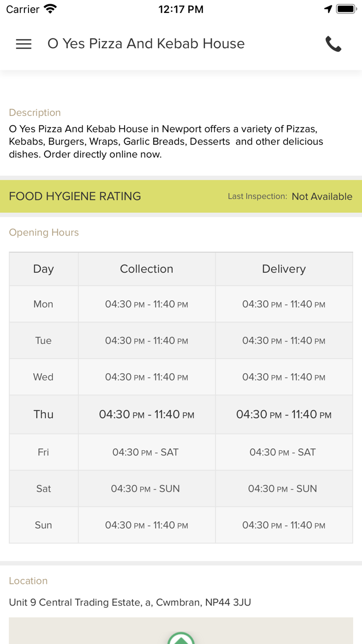Select the Delivery column header
Screen dimensions: 362x644
pyautogui.click(x=283, y=269)
